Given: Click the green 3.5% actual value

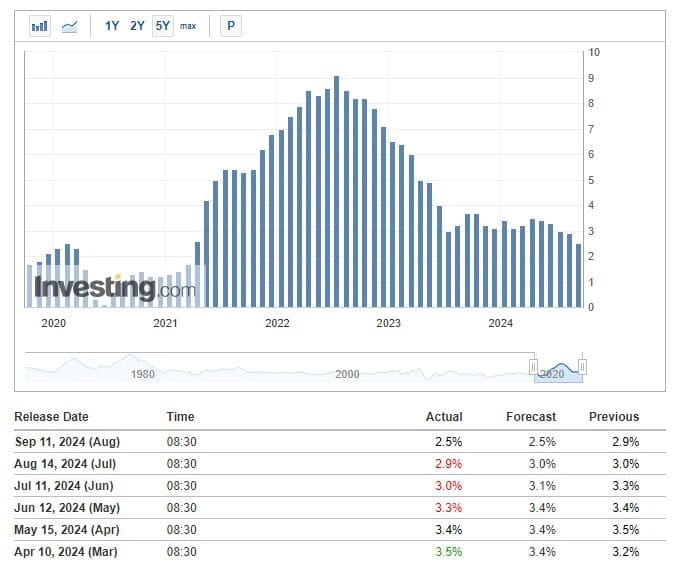Looking at the screenshot, I should pos(448,552).
